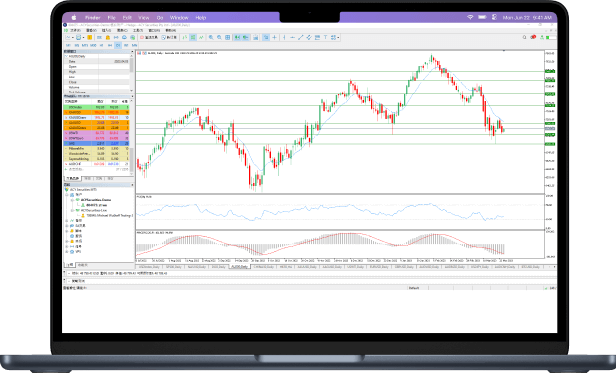The height and width of the screenshot is (373, 616).
Task: Click the tile windows grid icon
Action: pos(227,37)
